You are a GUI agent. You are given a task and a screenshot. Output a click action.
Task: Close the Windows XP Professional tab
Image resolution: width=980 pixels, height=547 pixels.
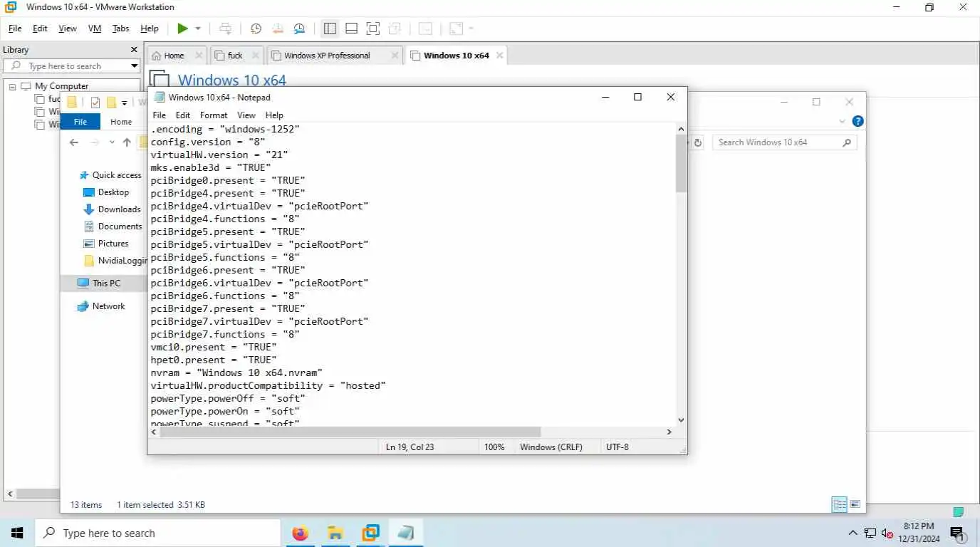point(395,56)
